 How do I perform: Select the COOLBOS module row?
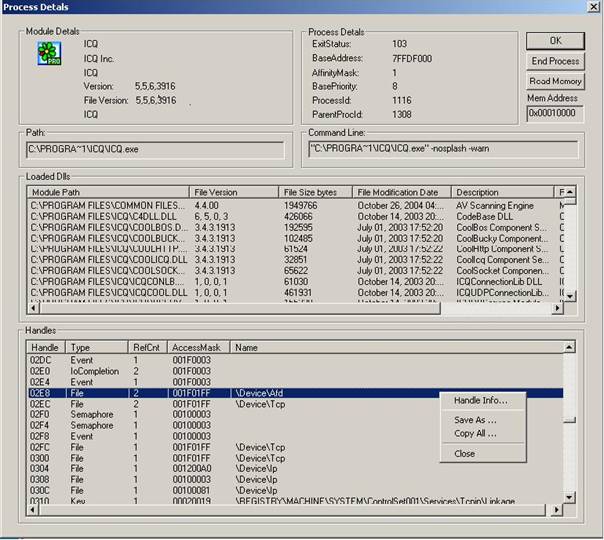coord(296,228)
